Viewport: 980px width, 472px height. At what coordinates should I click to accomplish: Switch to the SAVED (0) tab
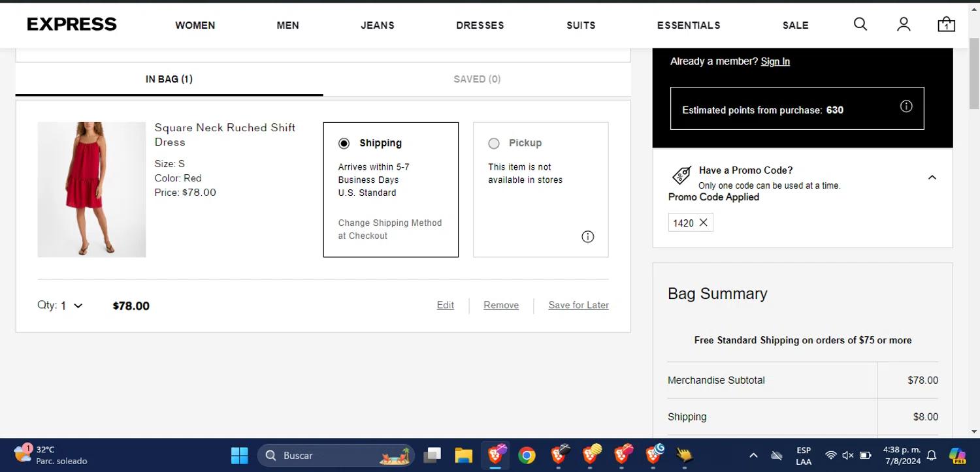[477, 79]
